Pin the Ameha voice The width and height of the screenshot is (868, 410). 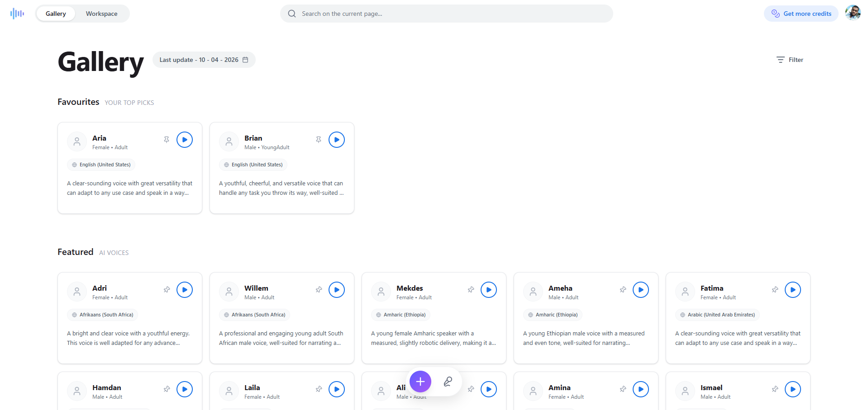[x=623, y=290]
